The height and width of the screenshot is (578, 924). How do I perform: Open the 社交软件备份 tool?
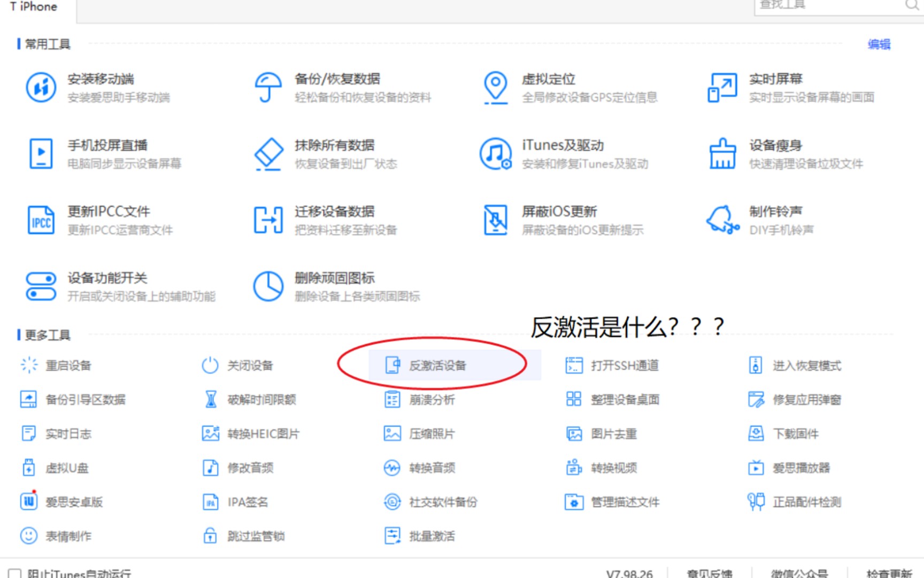click(430, 502)
